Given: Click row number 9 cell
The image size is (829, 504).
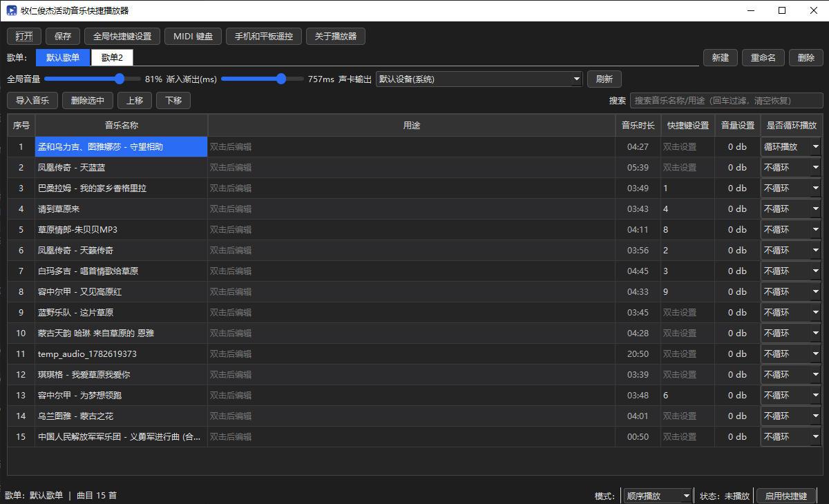Looking at the screenshot, I should 21,312.
